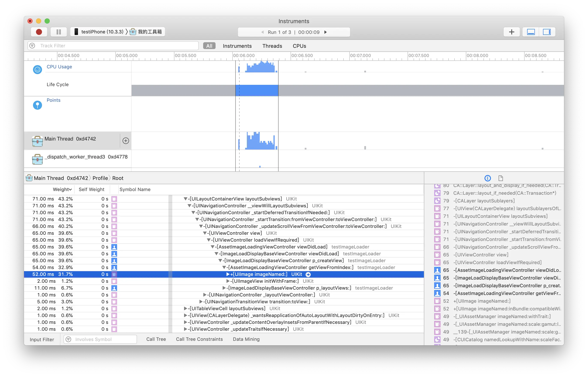Click the red Record button
This screenshot has width=588, height=377.
pos(39,32)
